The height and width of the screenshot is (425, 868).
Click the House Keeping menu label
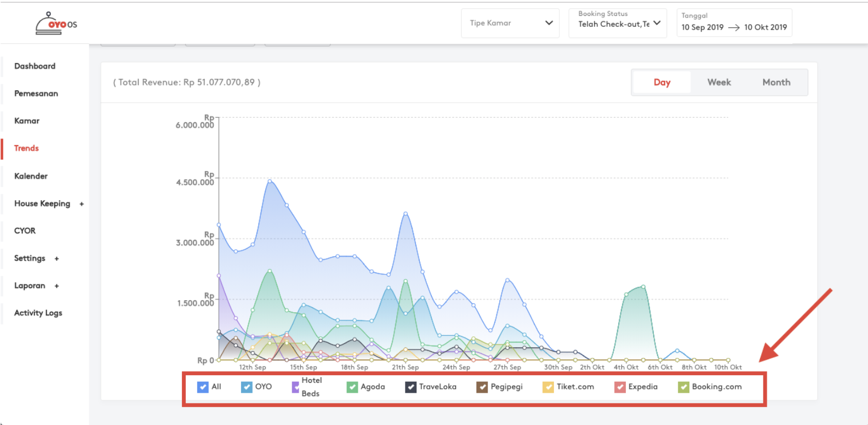[x=42, y=204]
